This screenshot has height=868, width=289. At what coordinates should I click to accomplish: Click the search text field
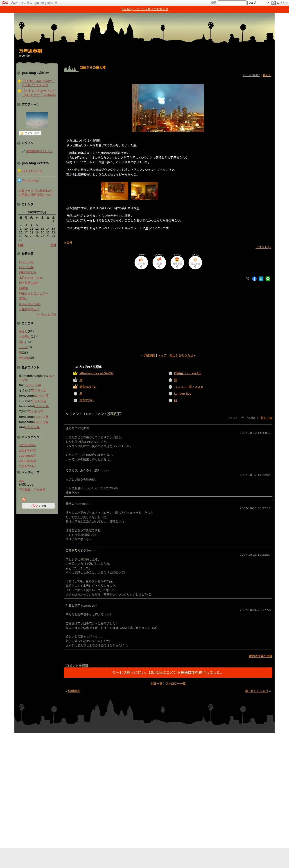[232, 3]
